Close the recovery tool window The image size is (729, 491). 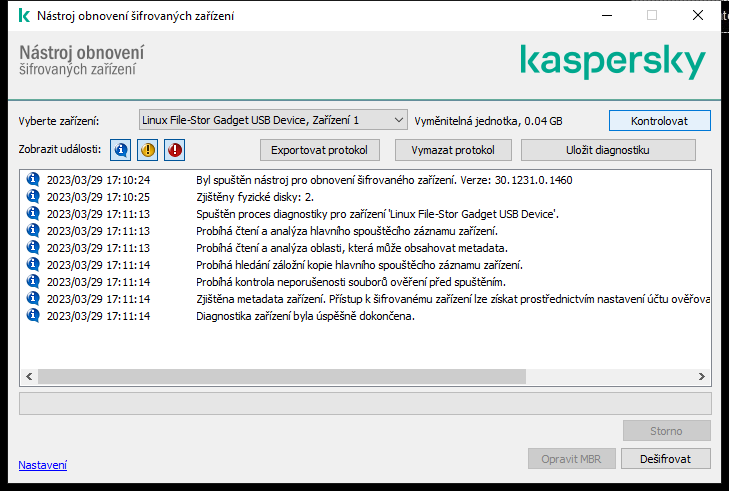pyautogui.click(x=698, y=15)
